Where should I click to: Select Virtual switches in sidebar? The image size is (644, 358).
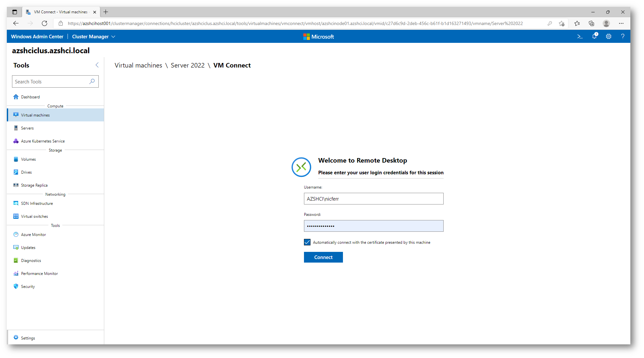point(34,216)
